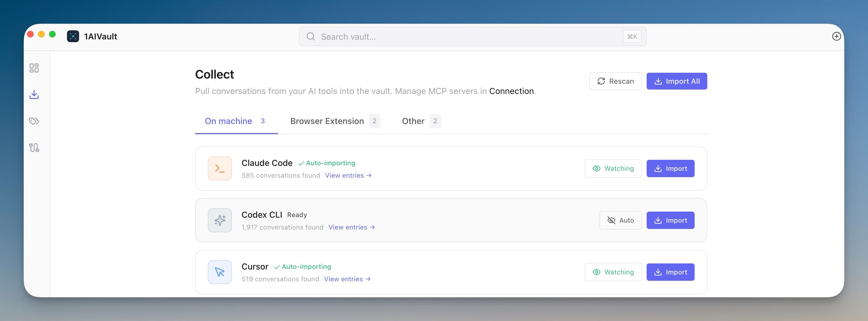Click the 'Ready' status next to Codex CLI
Viewport: 868px width, 321px height.
click(297, 215)
